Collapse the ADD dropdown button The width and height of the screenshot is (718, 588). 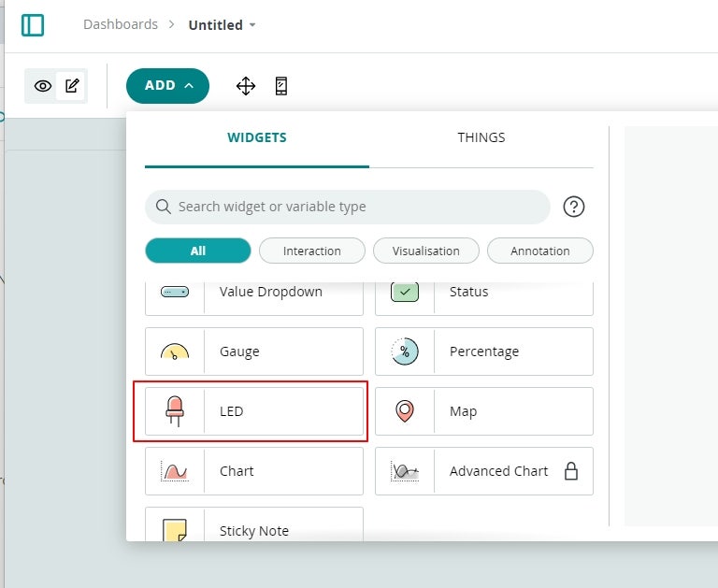coord(167,86)
